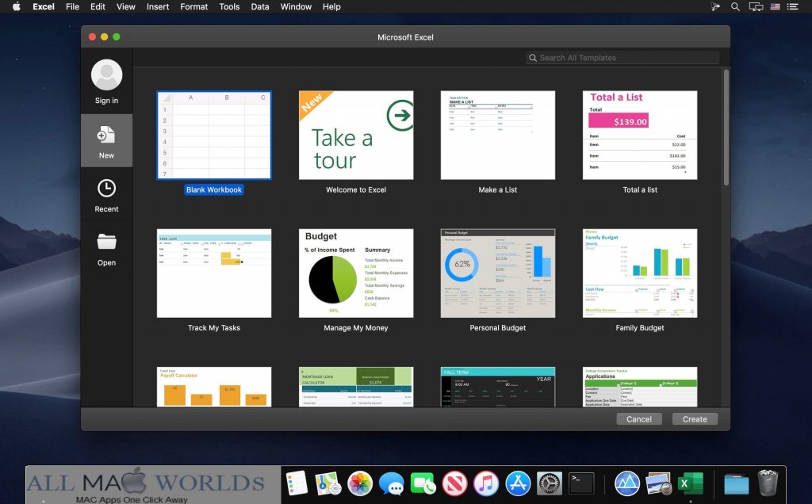Viewport: 812px width, 504px height.
Task: Click the Create button
Action: point(695,419)
